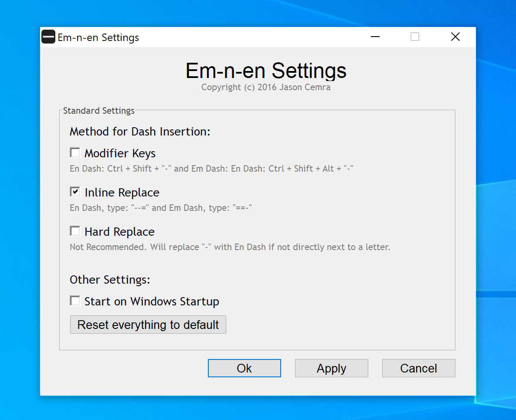Screen dimensions: 516x420
Task: Click the Ok button to confirm
Action: 244,368
